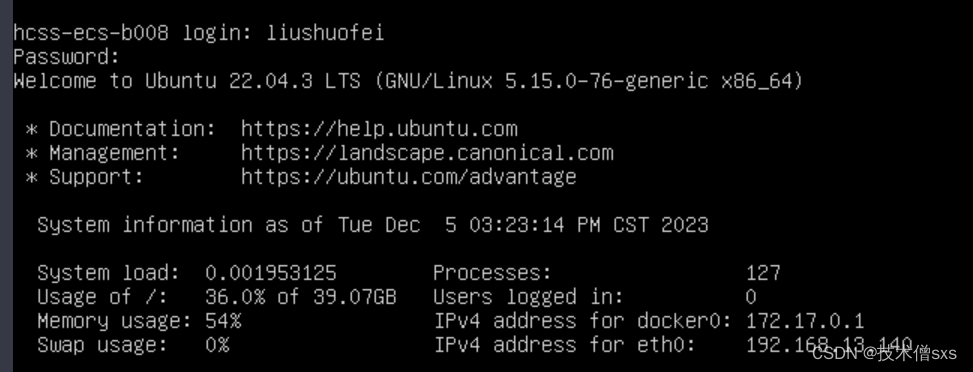Image resolution: width=973 pixels, height=372 pixels.
Task: Click the docker0 IPv4 address 172.17.0.1
Action: (x=805, y=322)
